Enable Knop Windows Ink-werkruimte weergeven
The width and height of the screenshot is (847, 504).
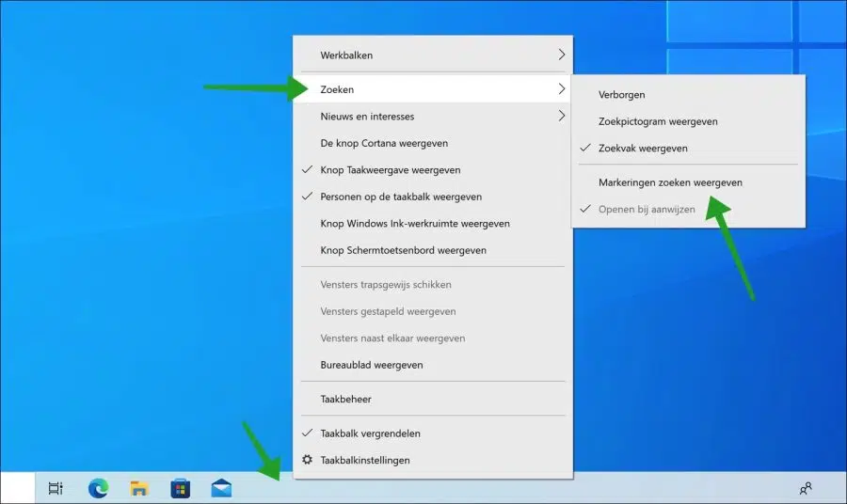pyautogui.click(x=433, y=224)
